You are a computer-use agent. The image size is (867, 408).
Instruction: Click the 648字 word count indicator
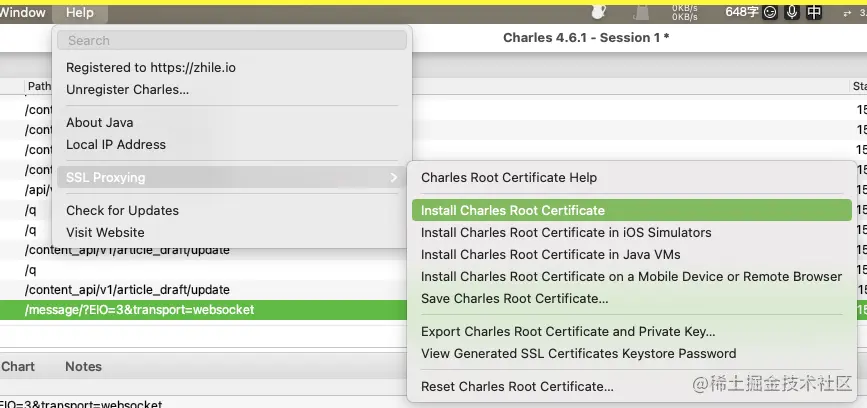tap(742, 12)
